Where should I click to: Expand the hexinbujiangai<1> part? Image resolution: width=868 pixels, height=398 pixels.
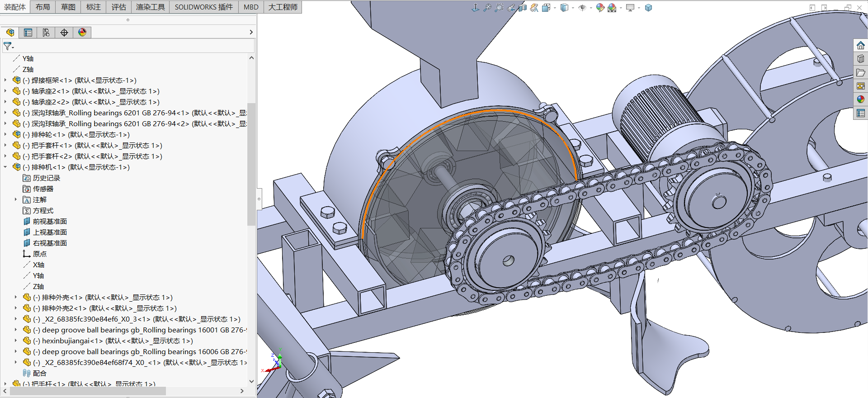tap(16, 341)
